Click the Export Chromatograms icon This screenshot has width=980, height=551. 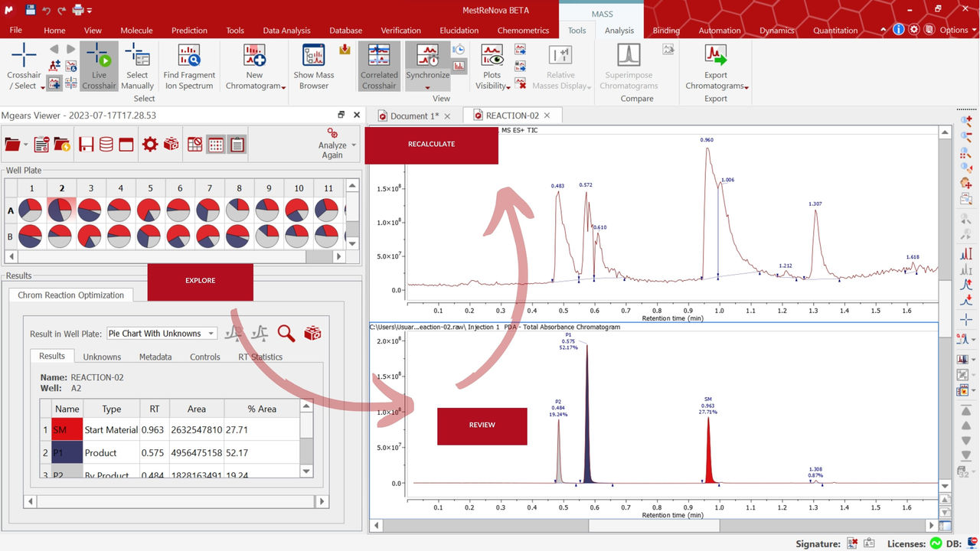pyautogui.click(x=716, y=56)
